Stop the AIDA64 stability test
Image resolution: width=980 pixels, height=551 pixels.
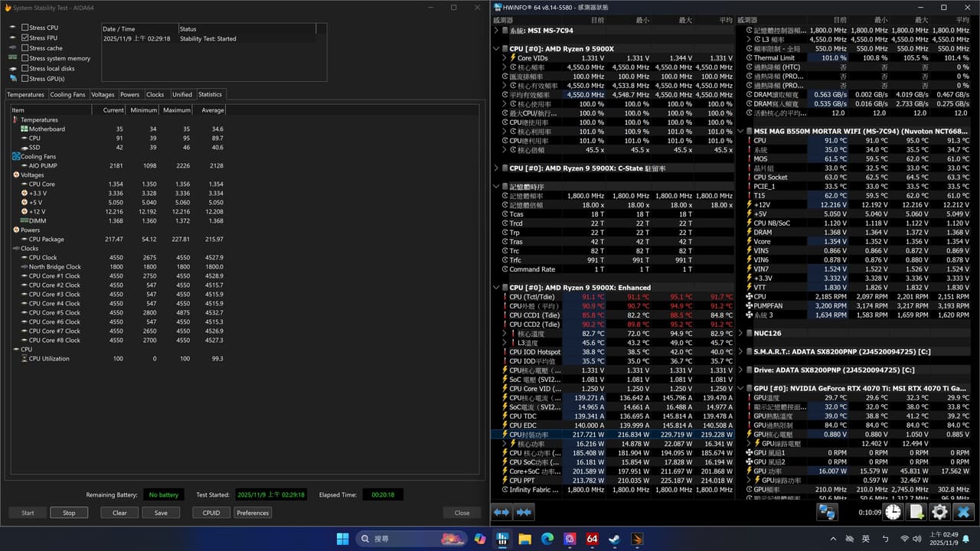click(x=69, y=513)
